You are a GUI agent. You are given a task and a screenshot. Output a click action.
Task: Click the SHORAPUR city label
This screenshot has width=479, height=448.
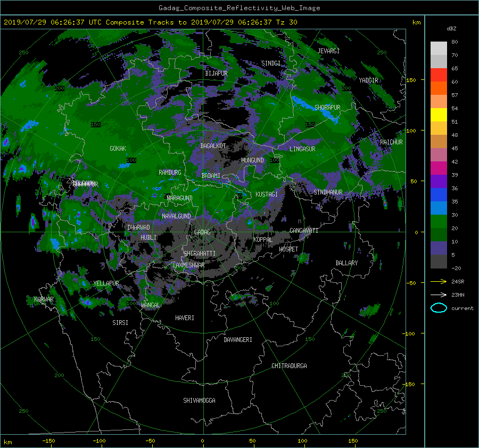tap(327, 107)
